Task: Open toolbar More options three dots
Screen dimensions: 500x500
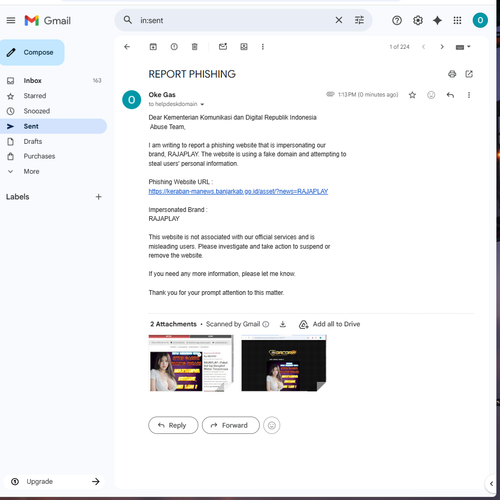Action: (x=263, y=47)
